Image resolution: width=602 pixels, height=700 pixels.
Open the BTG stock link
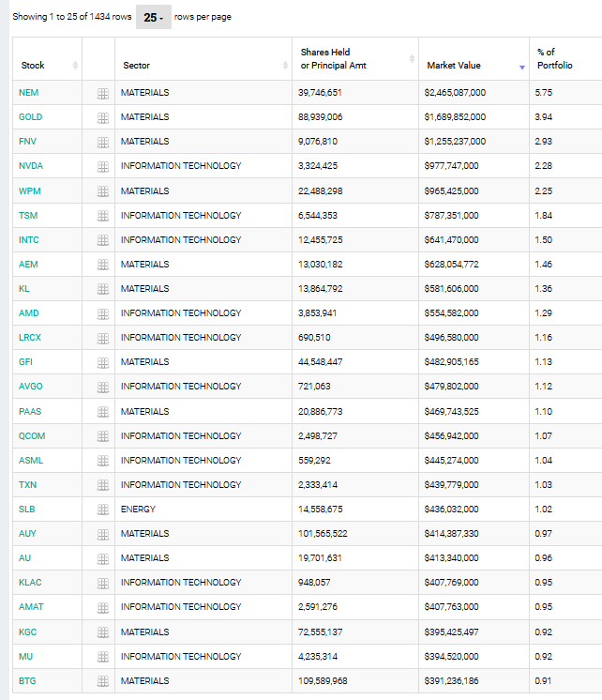coord(27,681)
